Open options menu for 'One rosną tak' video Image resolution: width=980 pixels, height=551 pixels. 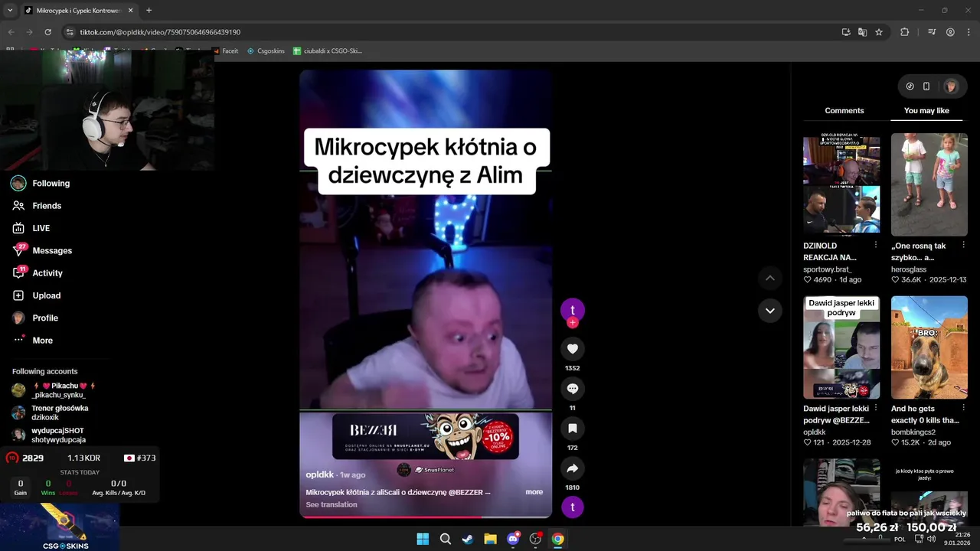coord(964,245)
